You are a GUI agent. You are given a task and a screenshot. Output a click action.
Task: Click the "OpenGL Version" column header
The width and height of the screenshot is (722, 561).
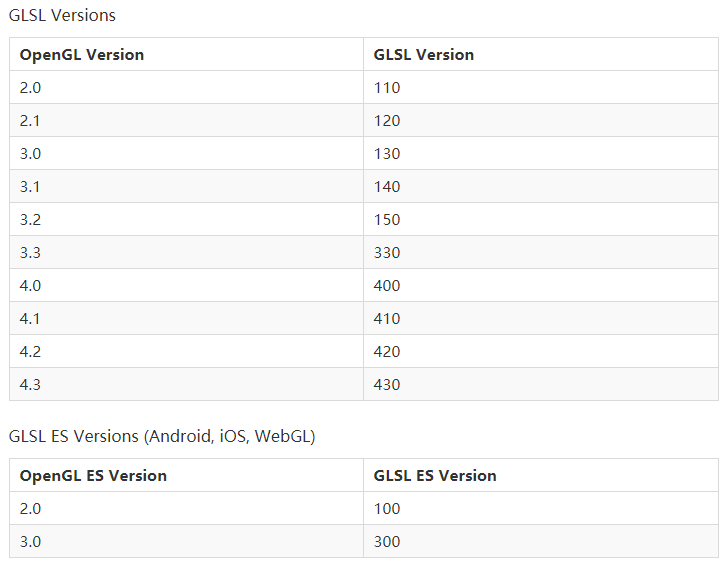(x=82, y=55)
